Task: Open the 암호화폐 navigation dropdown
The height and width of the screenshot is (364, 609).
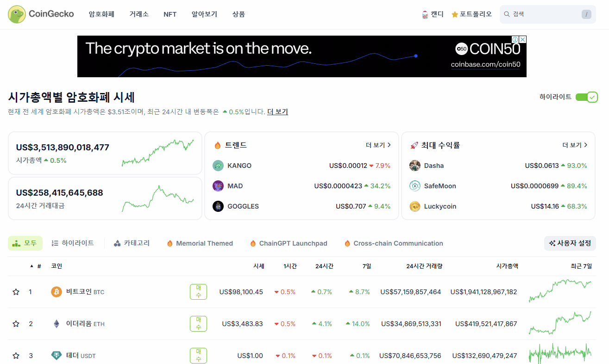Action: click(x=101, y=14)
